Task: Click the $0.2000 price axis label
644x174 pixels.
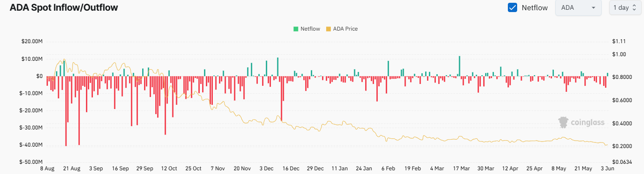Action: click(622, 146)
